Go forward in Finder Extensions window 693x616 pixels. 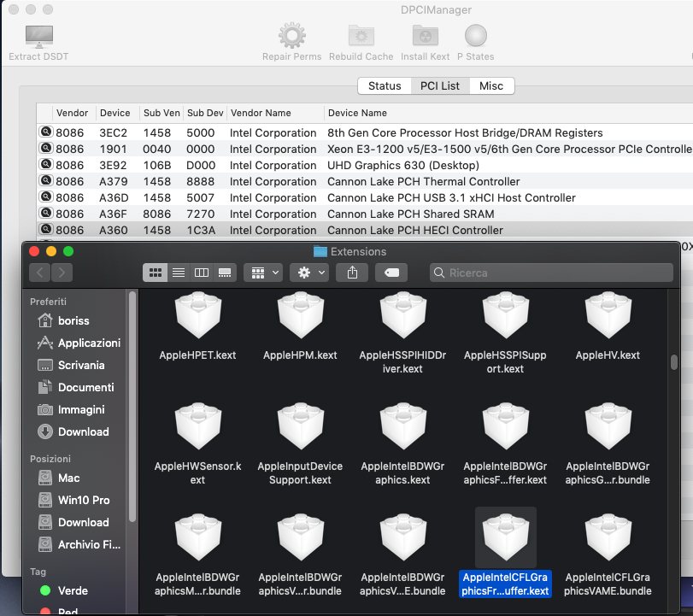pos(62,273)
